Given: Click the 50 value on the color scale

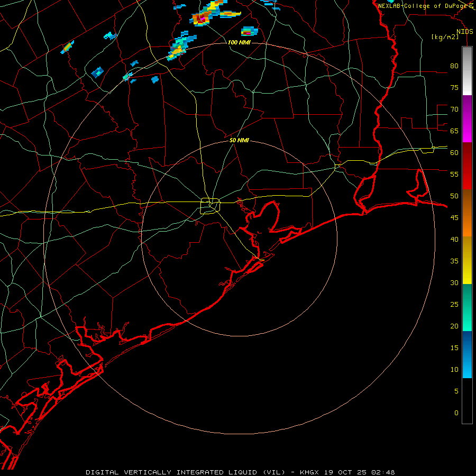Looking at the screenshot, I should click(x=454, y=196).
